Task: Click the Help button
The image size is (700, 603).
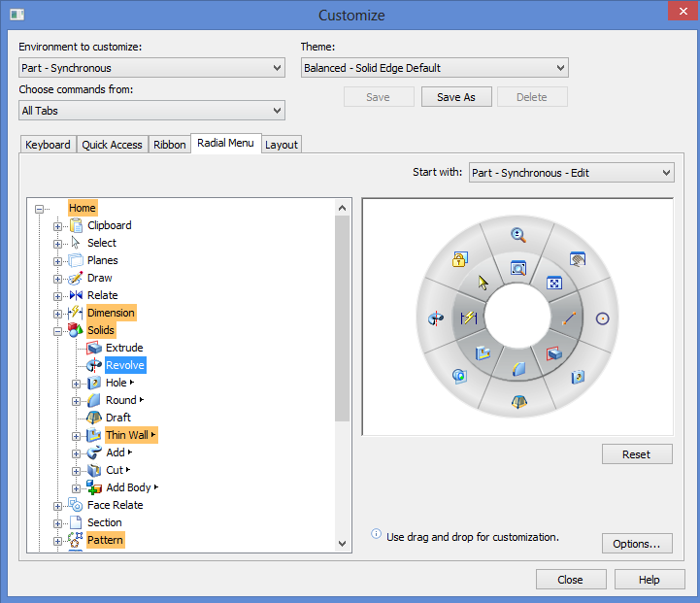Action: coord(650,580)
